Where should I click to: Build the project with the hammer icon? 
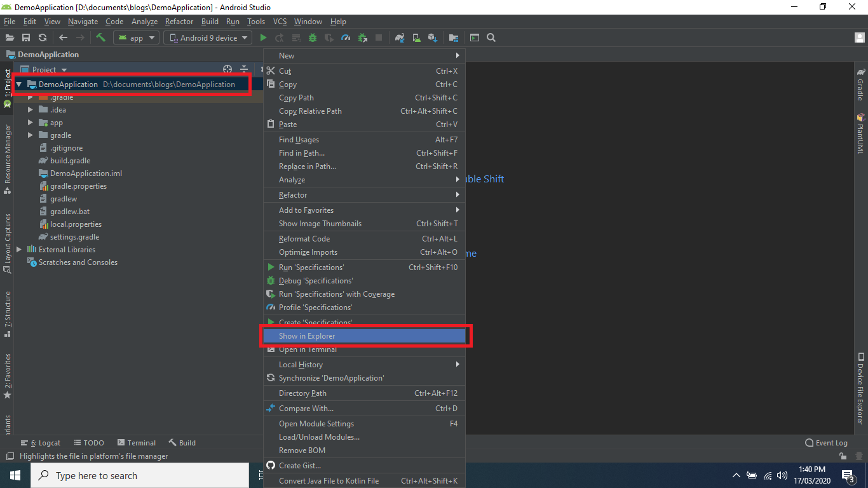click(x=100, y=37)
